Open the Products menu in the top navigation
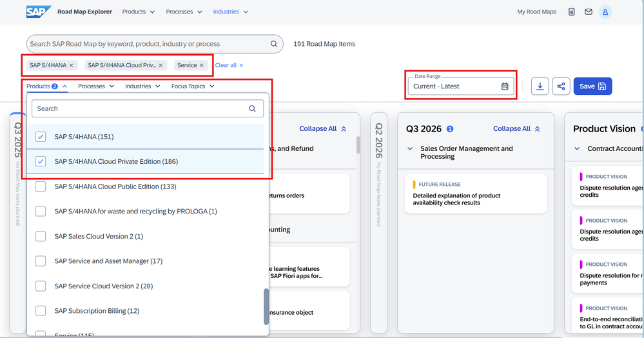The width and height of the screenshot is (644, 338). [x=139, y=12]
